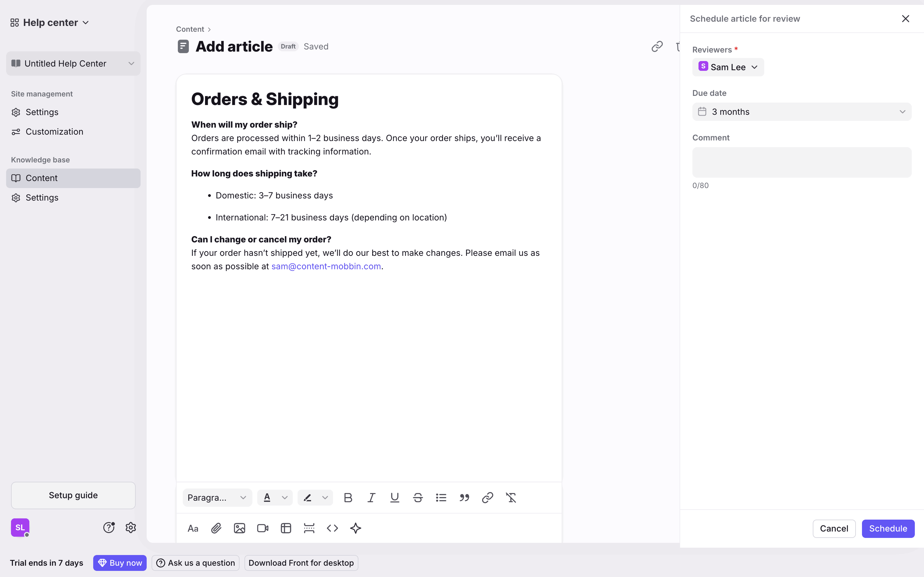Open Customization in Site management

[x=54, y=132]
